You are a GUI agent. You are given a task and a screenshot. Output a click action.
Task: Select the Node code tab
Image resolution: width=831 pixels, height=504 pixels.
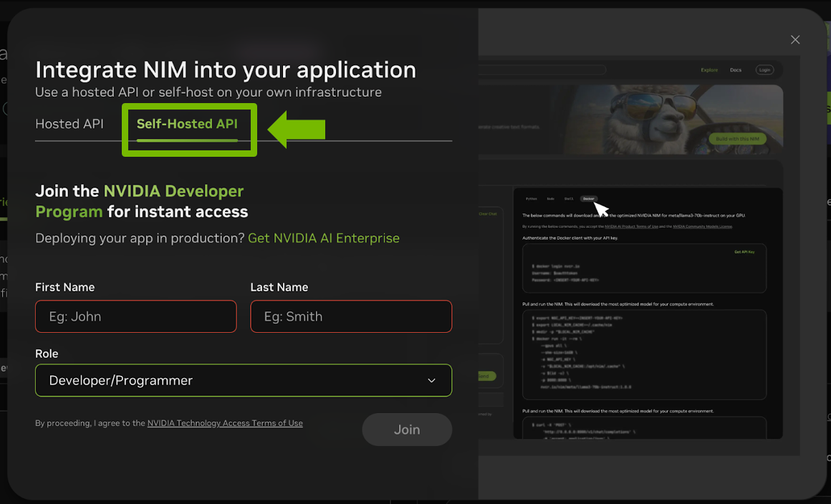coord(549,198)
